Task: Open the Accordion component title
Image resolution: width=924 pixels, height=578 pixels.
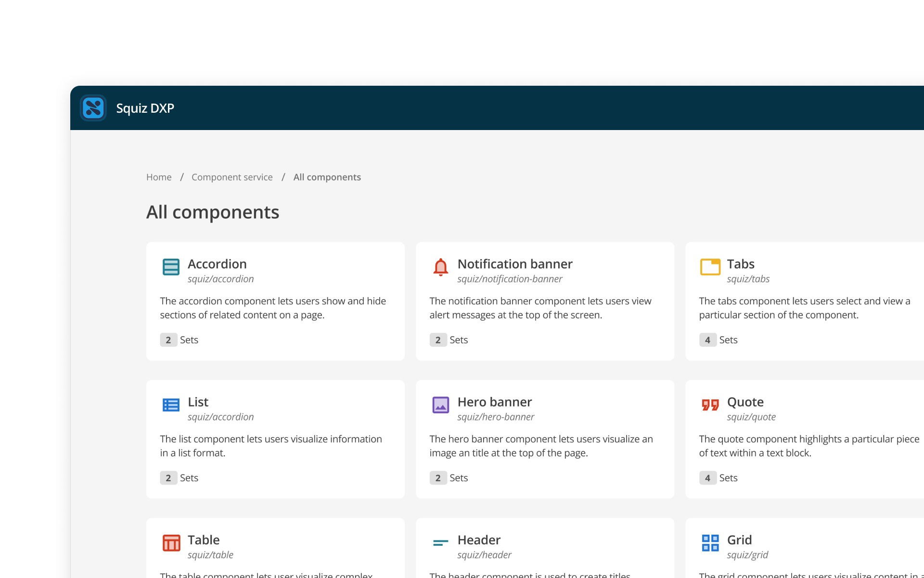Action: [217, 264]
